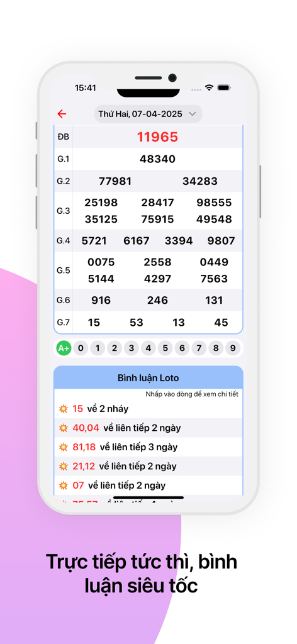Viewport: 297px width, 644px height.
Task: Filter by digit 5
Action: point(165,348)
